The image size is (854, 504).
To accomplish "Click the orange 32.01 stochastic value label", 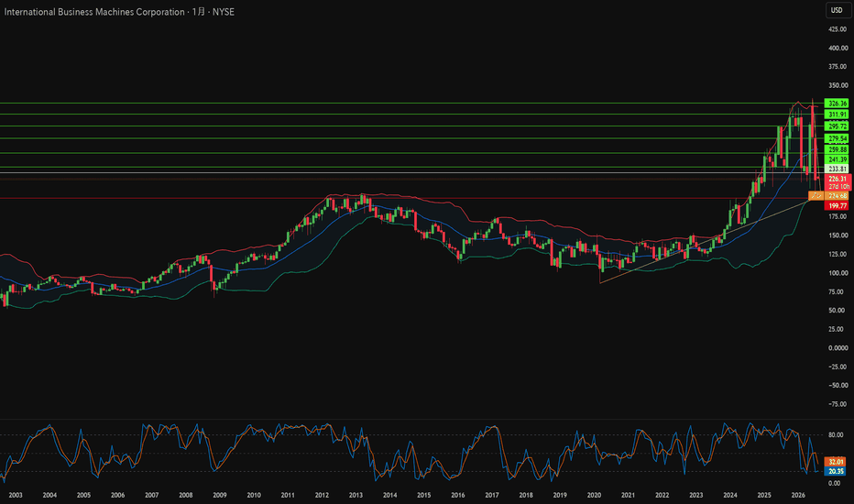I will (x=835, y=462).
